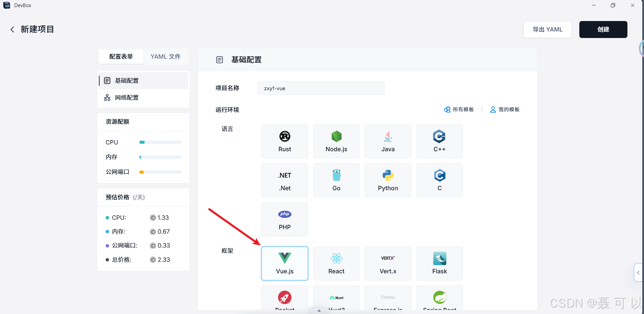644x314 pixels.
Task: Click the 资源配额 panel heading
Action: [117, 122]
